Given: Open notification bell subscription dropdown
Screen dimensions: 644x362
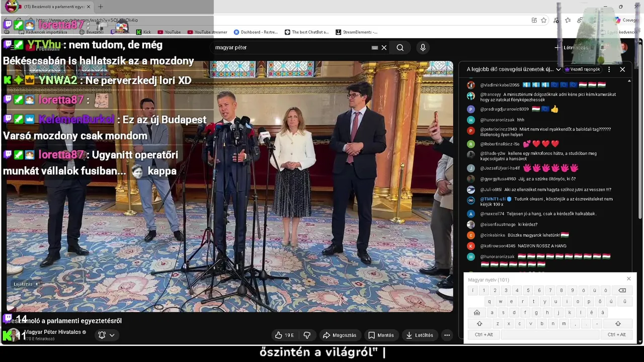Looking at the screenshot, I should 106,335.
